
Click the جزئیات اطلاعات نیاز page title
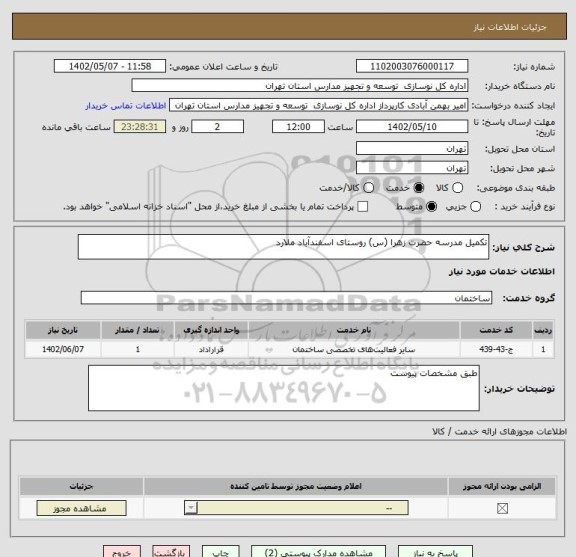coord(510,27)
